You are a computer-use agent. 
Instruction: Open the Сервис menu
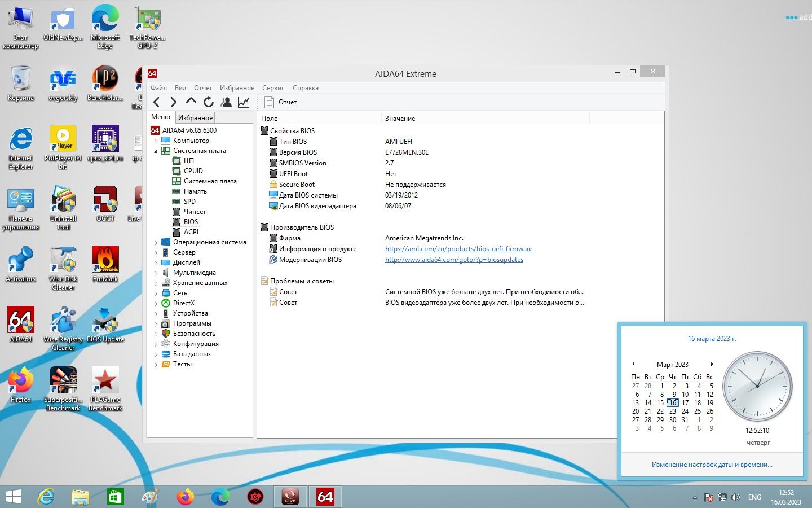pyautogui.click(x=273, y=88)
